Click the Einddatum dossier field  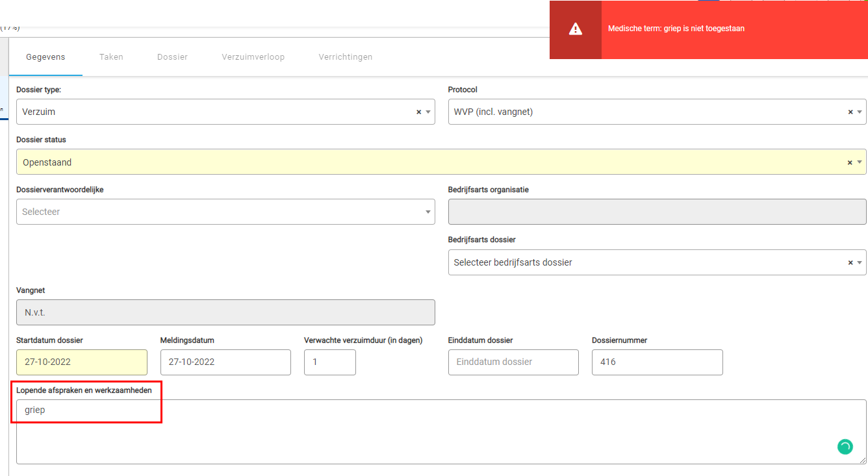tap(513, 362)
